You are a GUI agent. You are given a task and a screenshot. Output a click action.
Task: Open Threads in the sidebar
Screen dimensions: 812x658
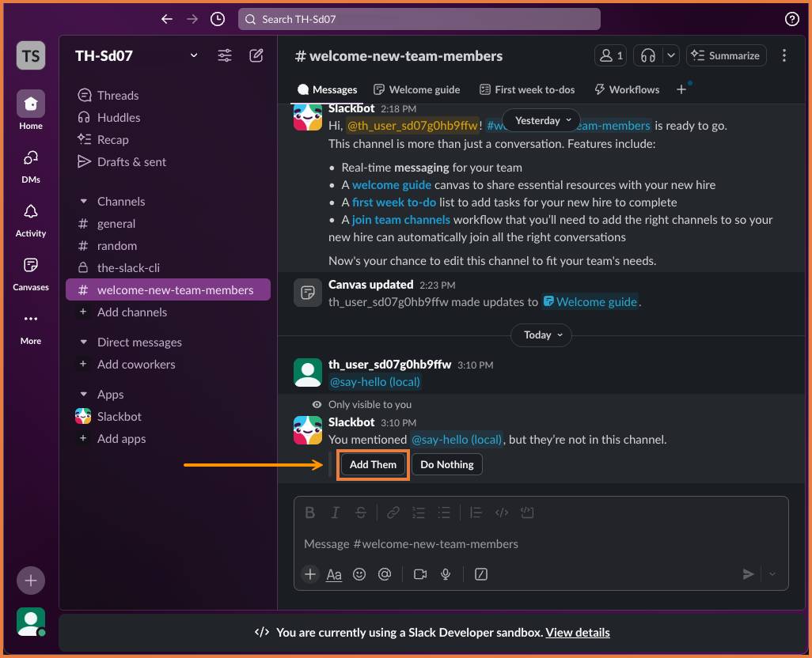tap(168, 95)
